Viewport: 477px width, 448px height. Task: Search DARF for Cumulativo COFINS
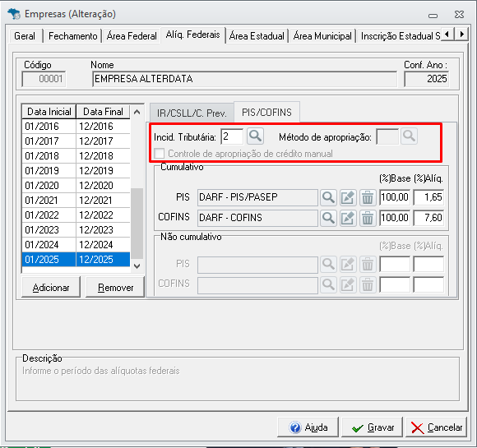(328, 218)
